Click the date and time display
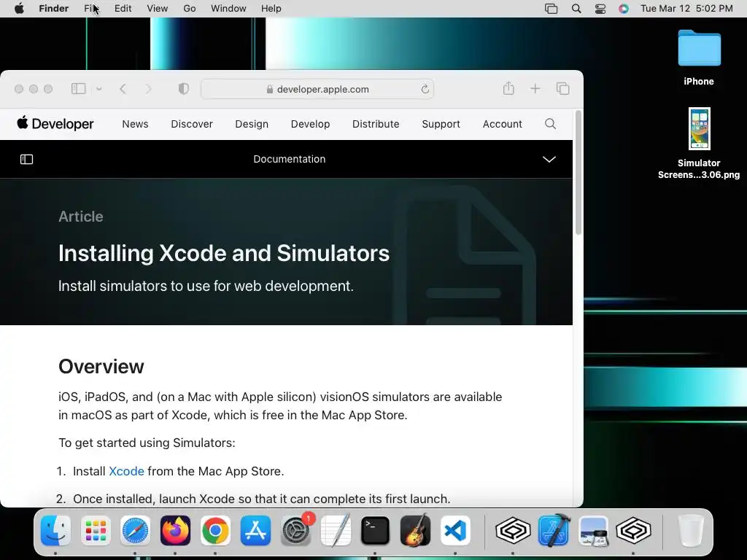This screenshot has width=747, height=560. (x=686, y=9)
